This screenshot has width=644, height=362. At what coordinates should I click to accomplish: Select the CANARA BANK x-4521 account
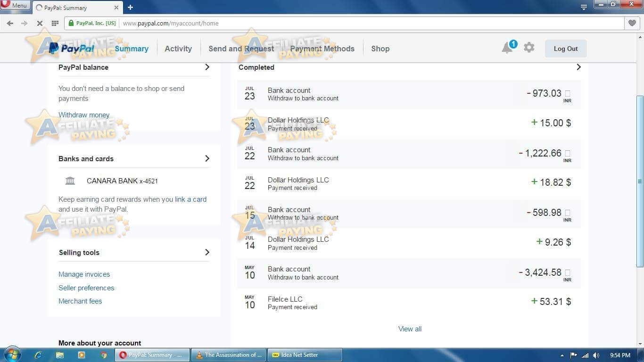(122, 181)
